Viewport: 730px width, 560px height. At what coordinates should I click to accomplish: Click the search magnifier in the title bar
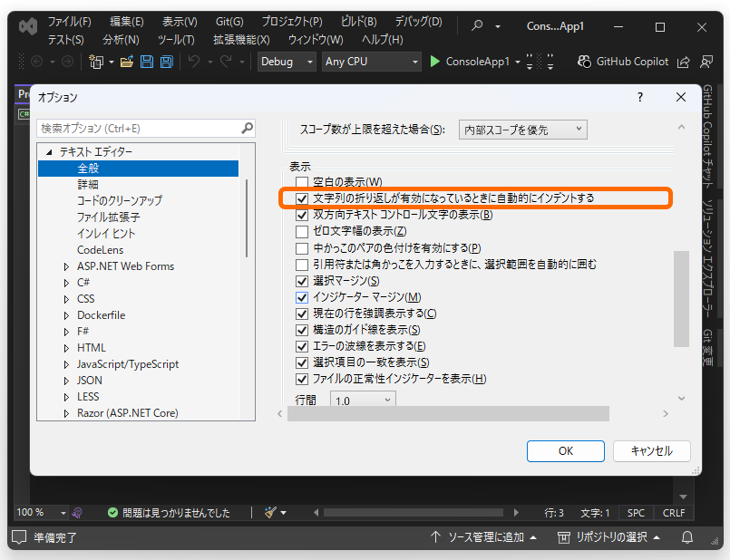pyautogui.click(x=476, y=26)
